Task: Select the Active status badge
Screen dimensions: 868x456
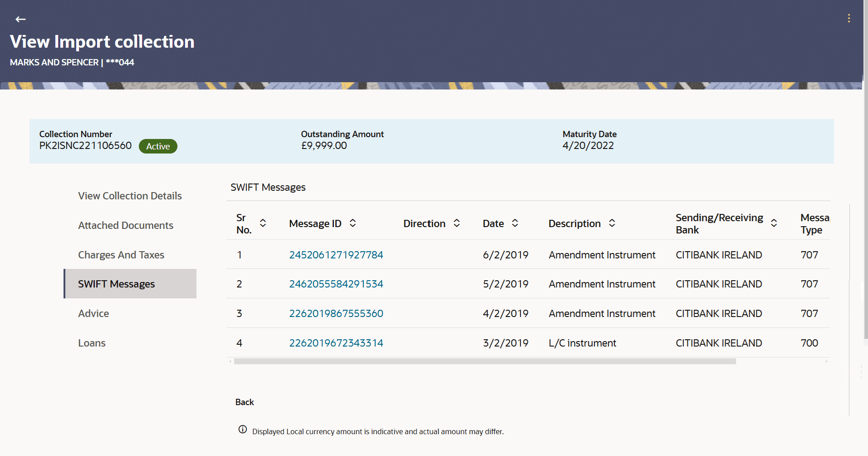Action: [157, 146]
